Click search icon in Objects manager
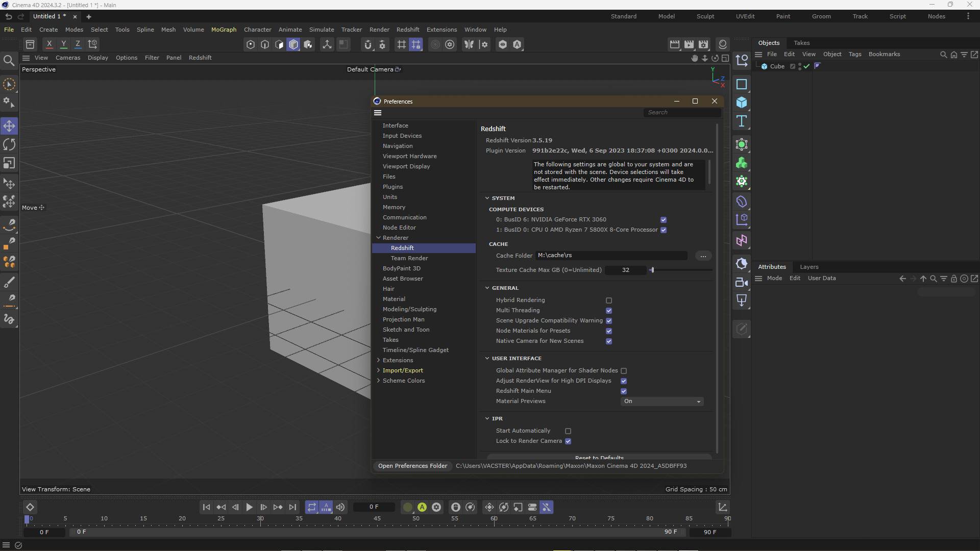This screenshot has height=551, width=980. coord(943,55)
